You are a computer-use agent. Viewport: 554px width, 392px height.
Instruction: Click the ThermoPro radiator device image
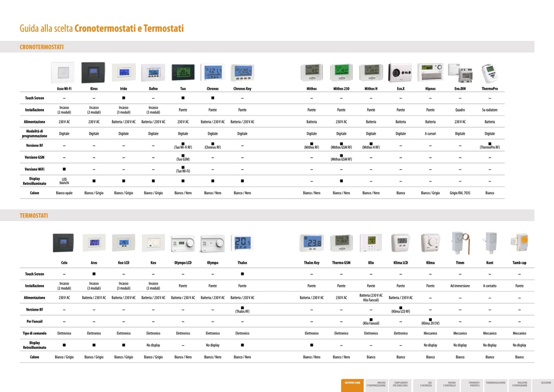coord(489,73)
